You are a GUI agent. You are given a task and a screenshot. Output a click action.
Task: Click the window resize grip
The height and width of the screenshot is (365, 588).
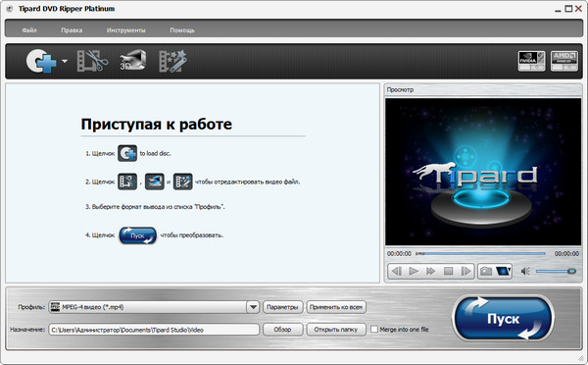coord(580,357)
